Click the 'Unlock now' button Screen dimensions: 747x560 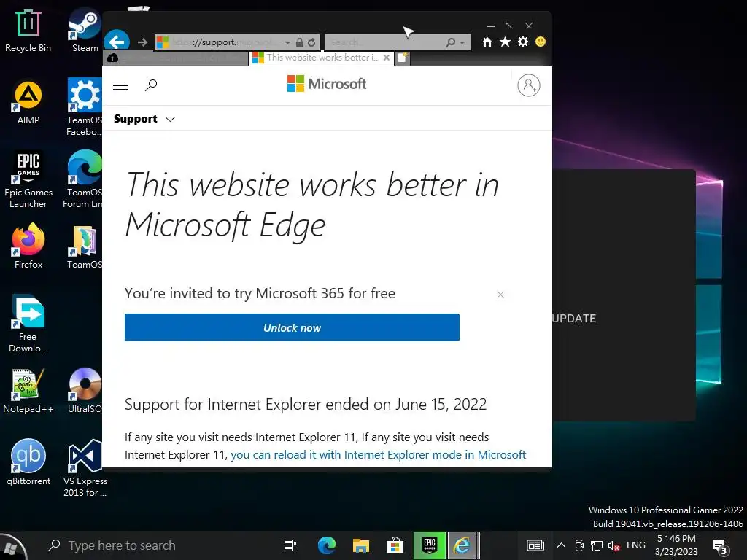[x=292, y=327]
